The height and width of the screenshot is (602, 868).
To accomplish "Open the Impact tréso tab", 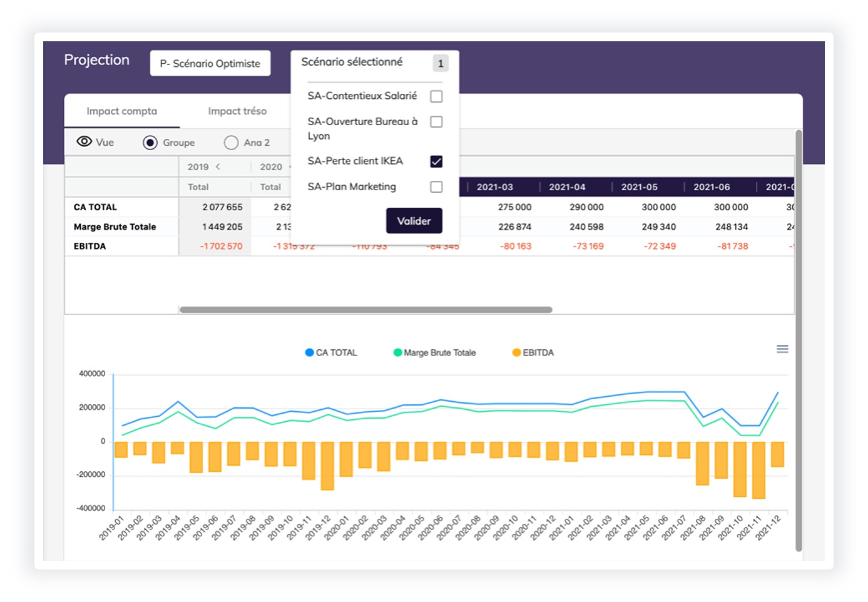I will [x=237, y=111].
